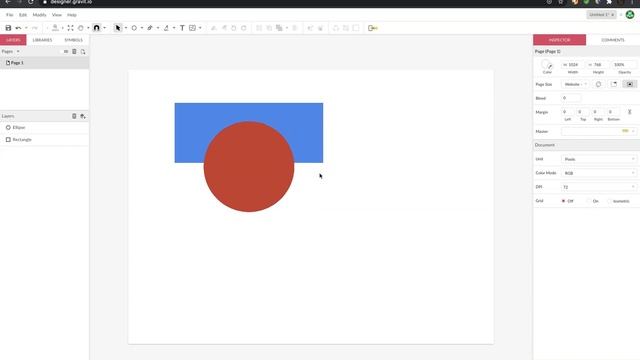
Task: Switch to the Inspector tab
Action: [x=559, y=40]
